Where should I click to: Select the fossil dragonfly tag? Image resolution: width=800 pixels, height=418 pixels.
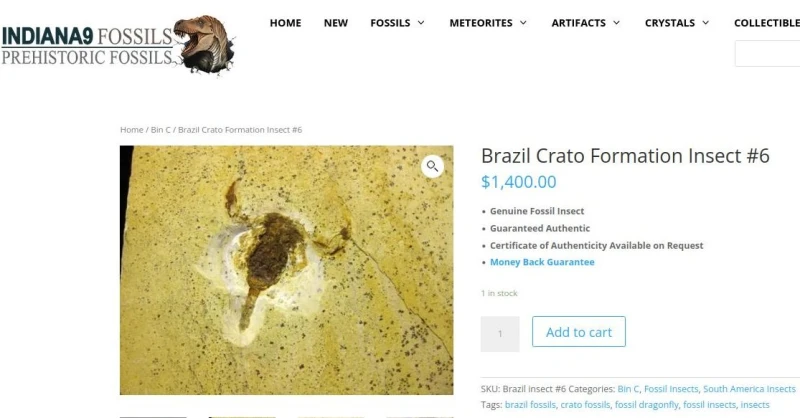pyautogui.click(x=646, y=405)
